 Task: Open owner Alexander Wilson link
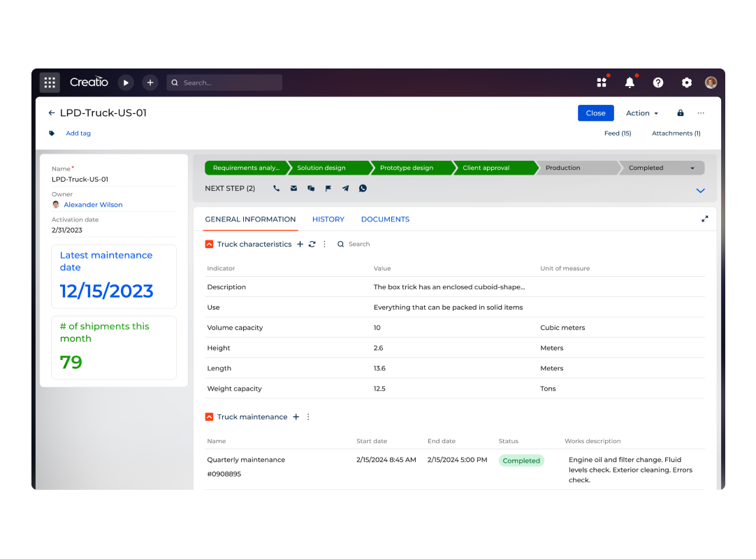click(x=93, y=205)
